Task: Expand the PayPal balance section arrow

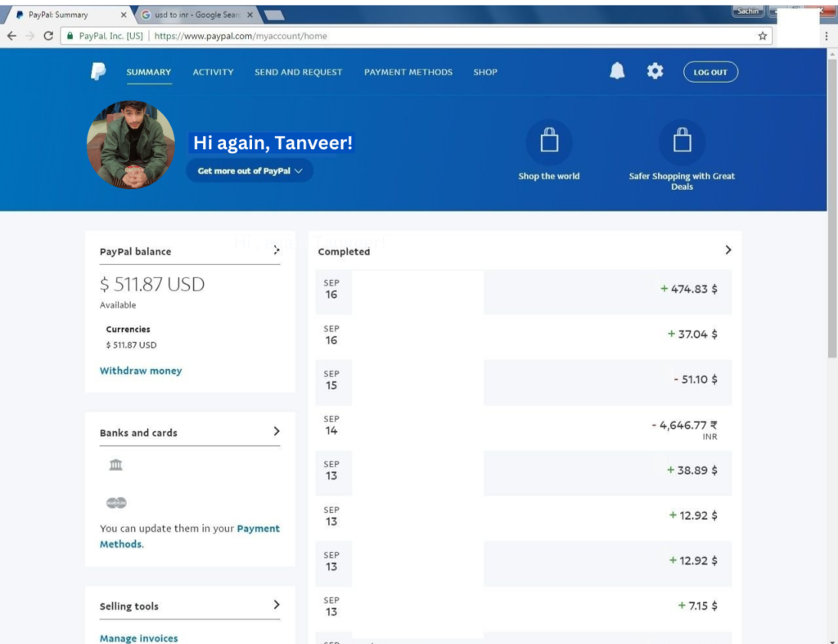Action: tap(277, 250)
